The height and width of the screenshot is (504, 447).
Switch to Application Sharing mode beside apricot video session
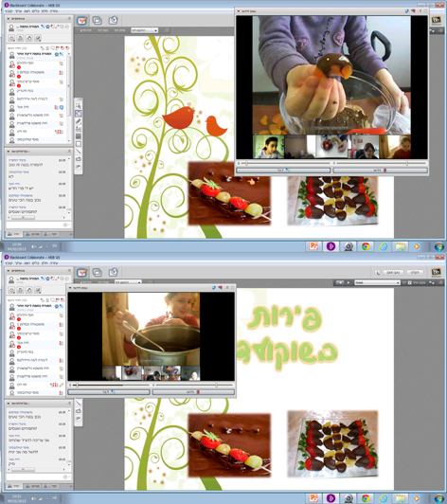98,21
